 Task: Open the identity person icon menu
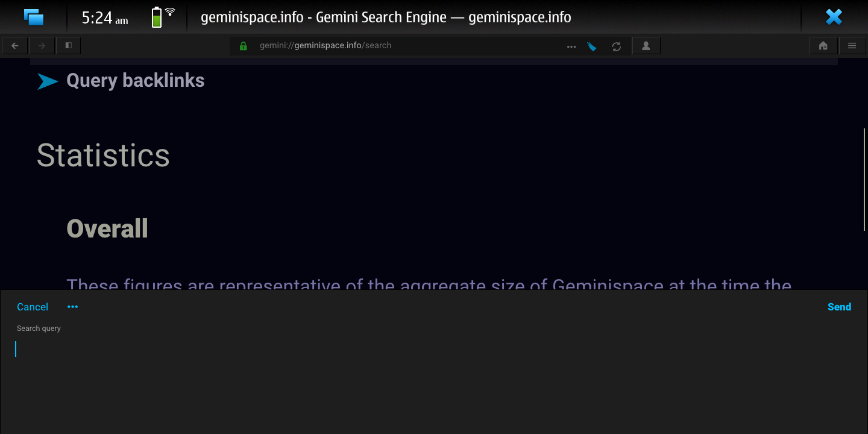tap(646, 46)
